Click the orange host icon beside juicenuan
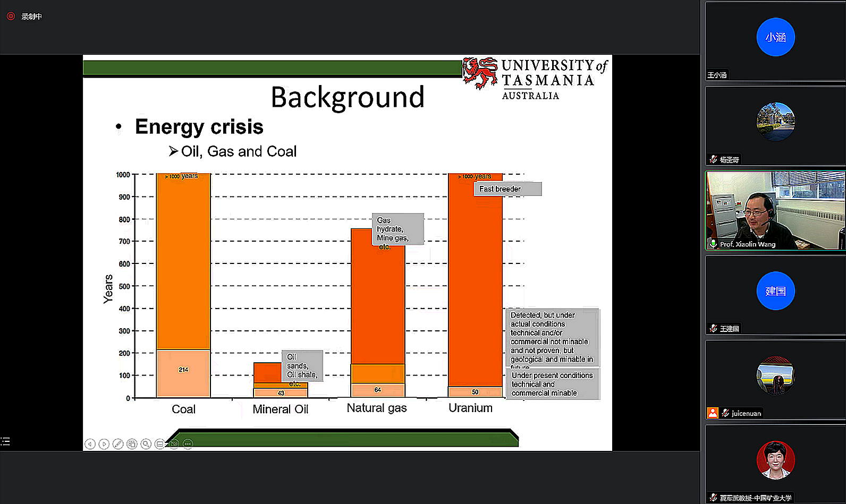Screen dimensions: 846x504 tap(713, 413)
